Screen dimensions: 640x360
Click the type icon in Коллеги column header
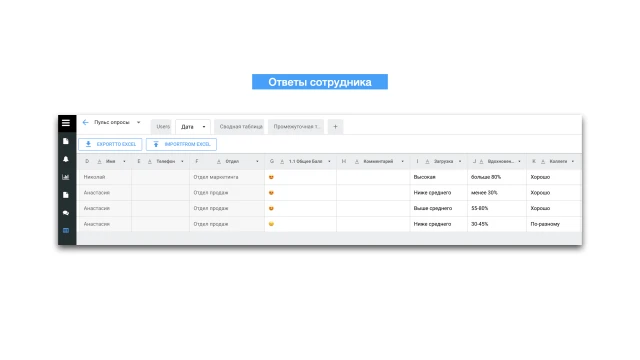543,162
